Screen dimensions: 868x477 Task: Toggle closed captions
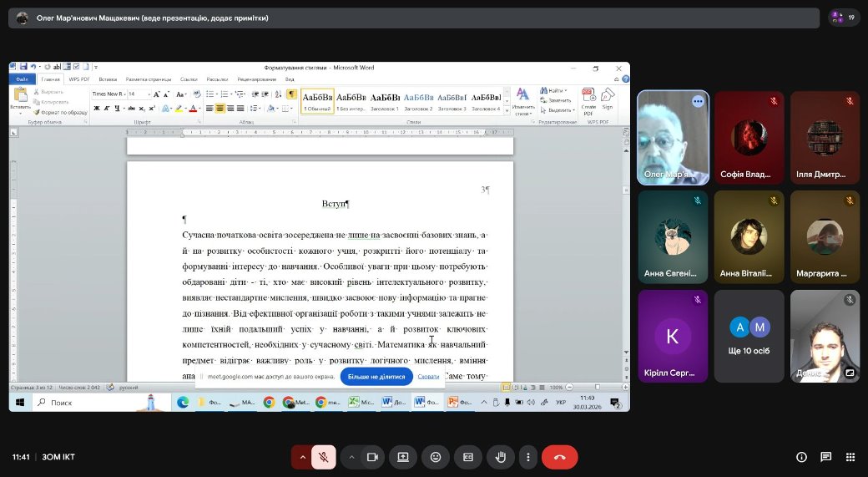click(x=468, y=457)
